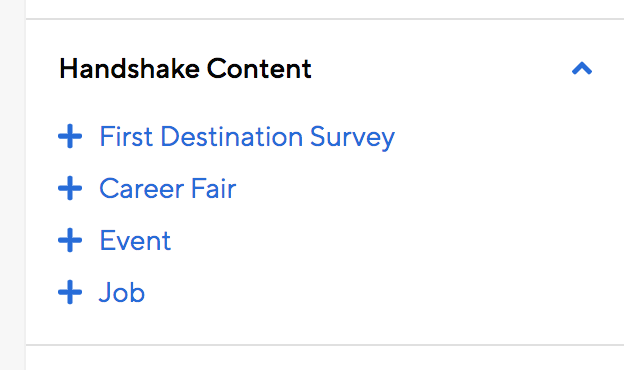Open the Career Fair link
This screenshot has height=370, width=624.
(x=168, y=188)
